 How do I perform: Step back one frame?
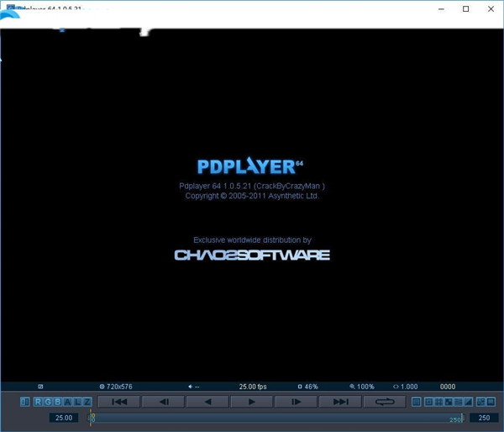(163, 402)
